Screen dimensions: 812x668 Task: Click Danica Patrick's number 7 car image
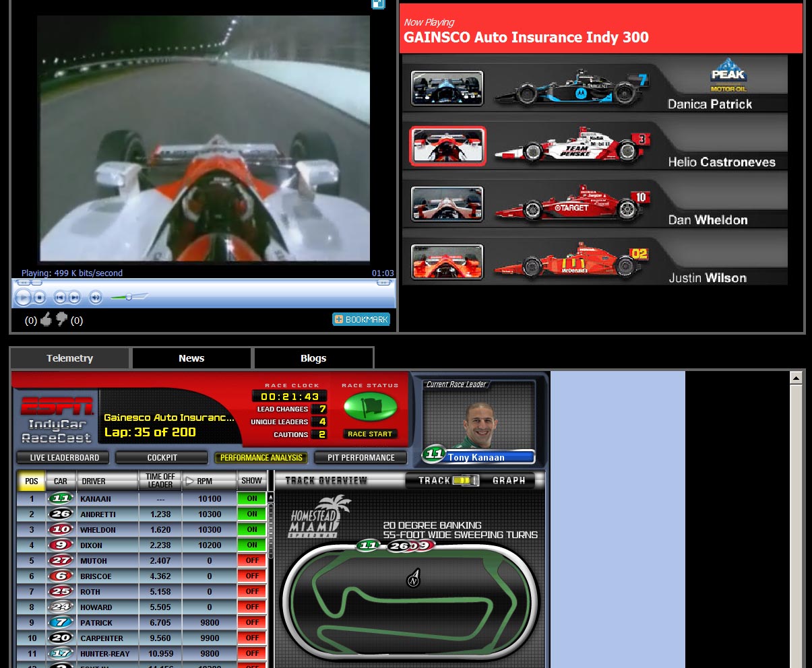coord(570,88)
